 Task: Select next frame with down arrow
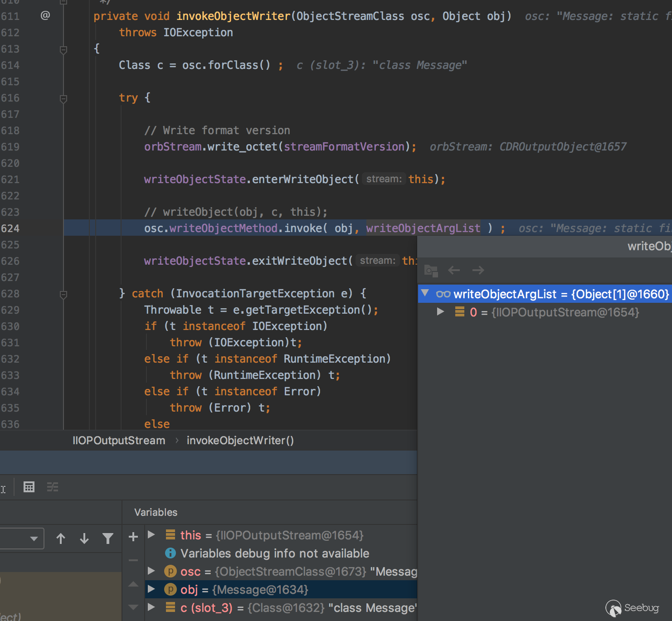[x=84, y=538]
